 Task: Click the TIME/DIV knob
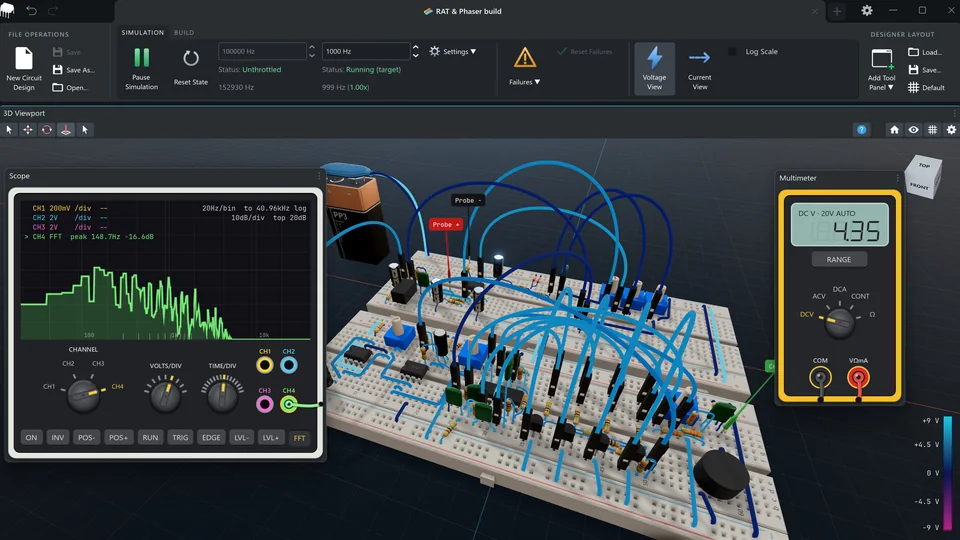pos(222,396)
